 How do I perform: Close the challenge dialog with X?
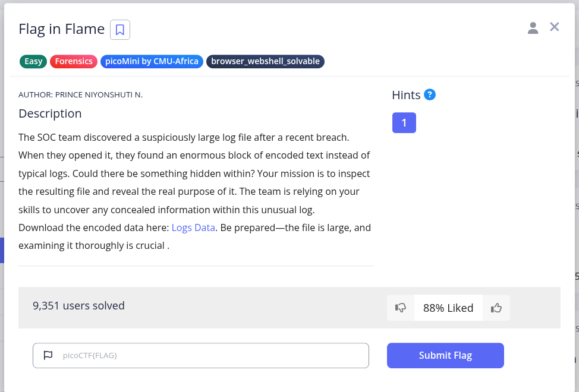pyautogui.click(x=554, y=27)
